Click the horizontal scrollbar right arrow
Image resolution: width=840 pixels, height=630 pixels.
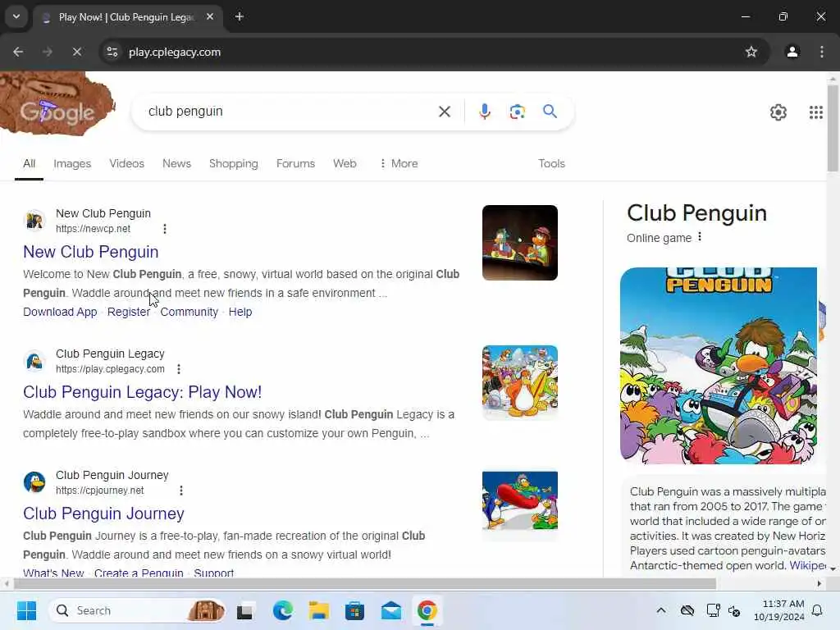(x=819, y=583)
